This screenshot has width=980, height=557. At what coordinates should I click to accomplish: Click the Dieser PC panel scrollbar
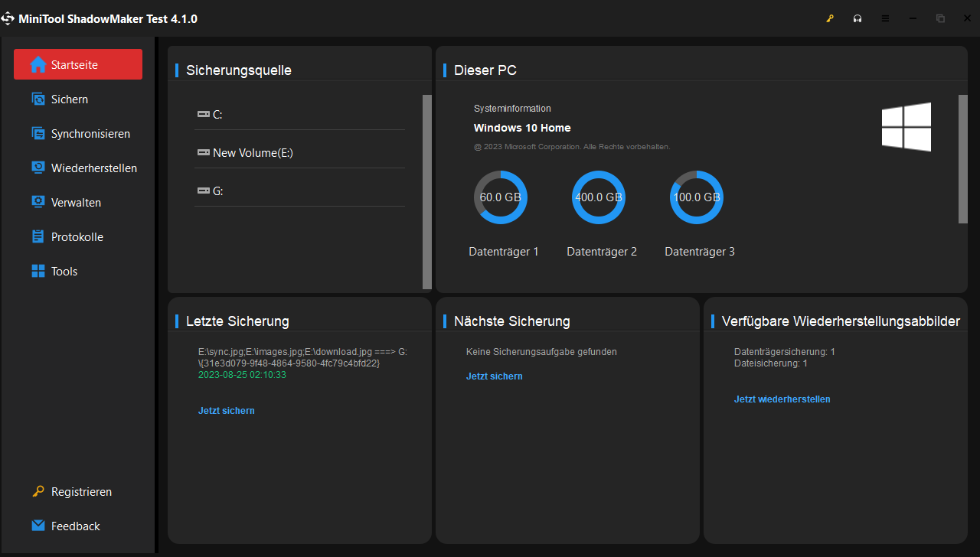(x=963, y=159)
